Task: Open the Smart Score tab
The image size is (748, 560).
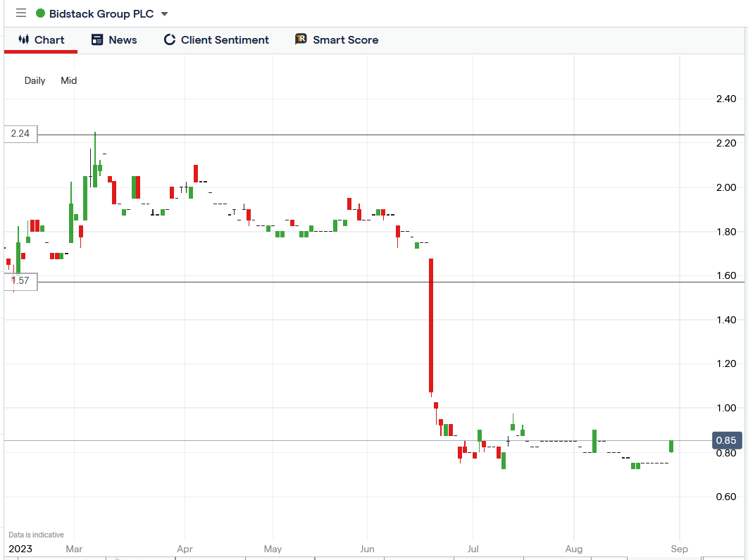Action: click(337, 40)
